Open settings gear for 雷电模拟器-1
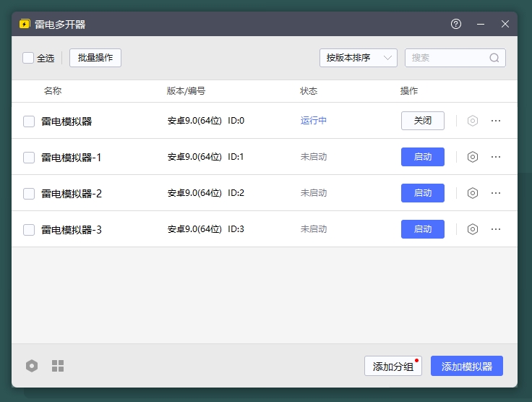Viewport: 532px width, 402px height. 473,157
